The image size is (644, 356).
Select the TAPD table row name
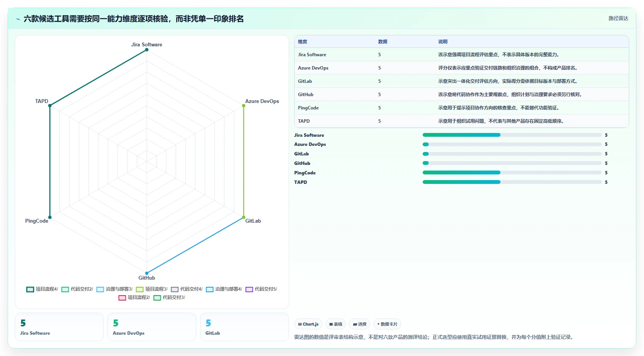point(304,121)
